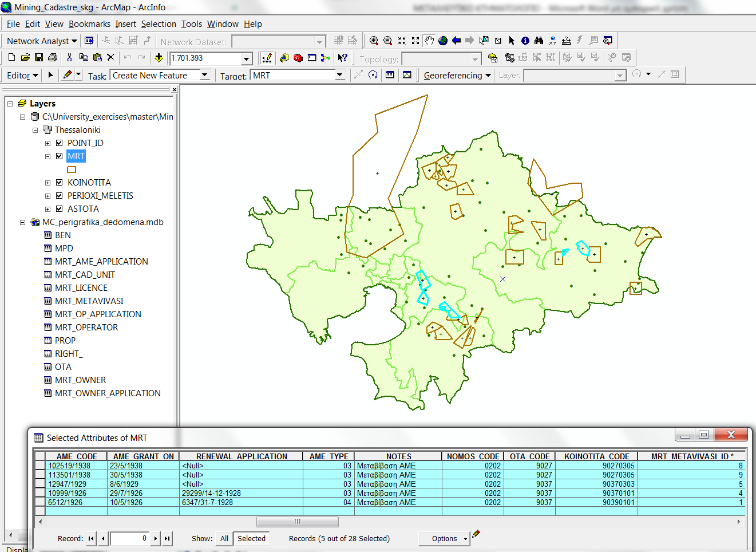This screenshot has width=756, height=552.
Task: Open the Task dropdown list
Action: pyautogui.click(x=205, y=75)
